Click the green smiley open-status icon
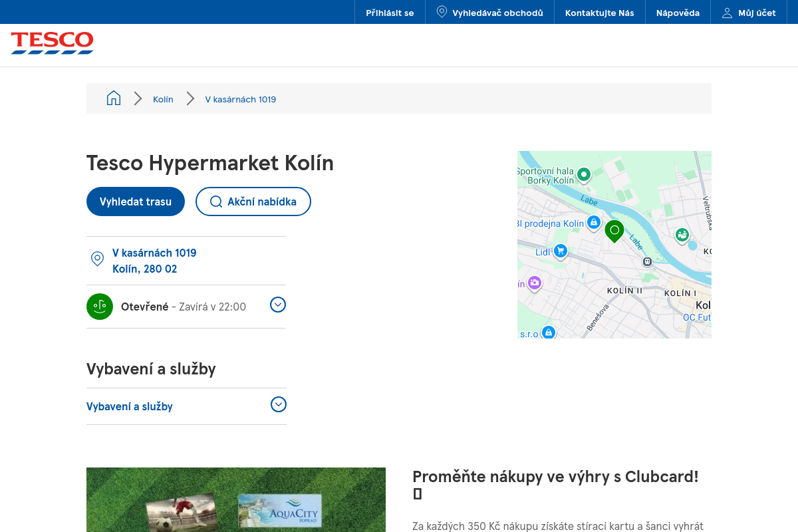The width and height of the screenshot is (798, 532). 100,307
